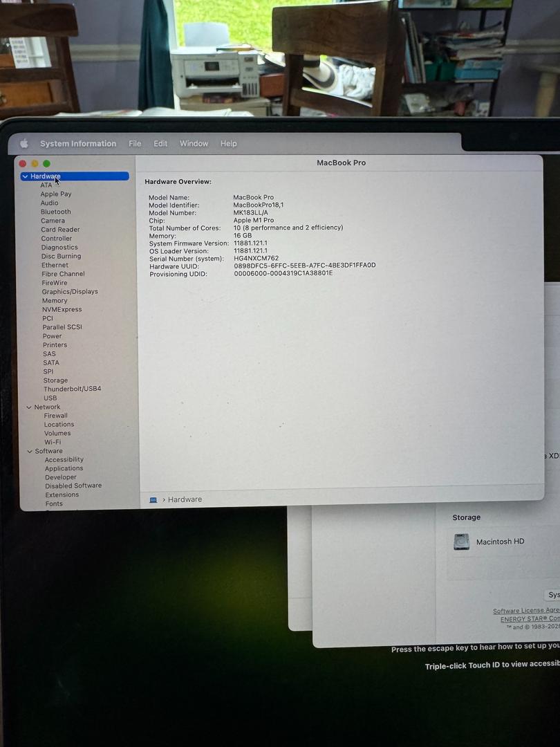560x747 pixels.
Task: Open the Apple menu
Action: click(24, 143)
